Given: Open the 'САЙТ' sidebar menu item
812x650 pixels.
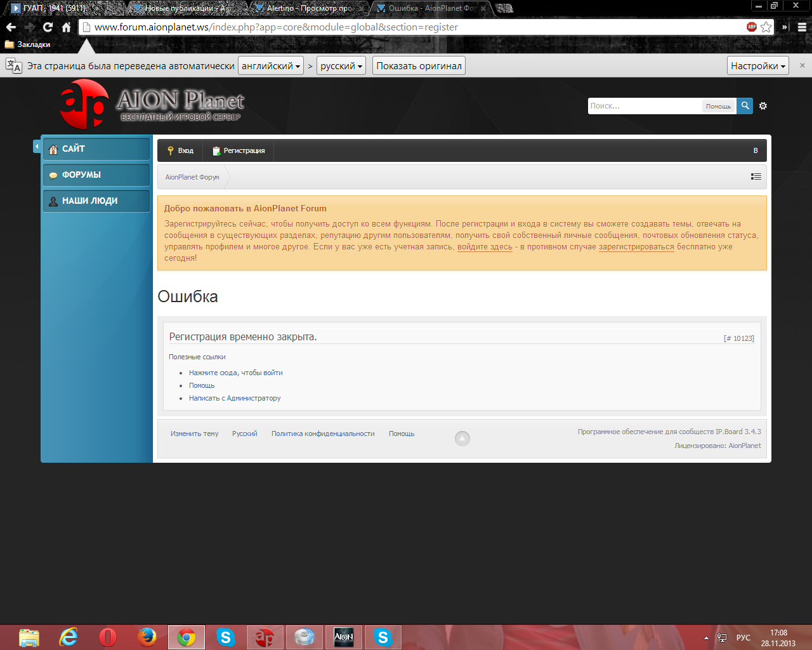Looking at the screenshot, I should click(x=96, y=149).
